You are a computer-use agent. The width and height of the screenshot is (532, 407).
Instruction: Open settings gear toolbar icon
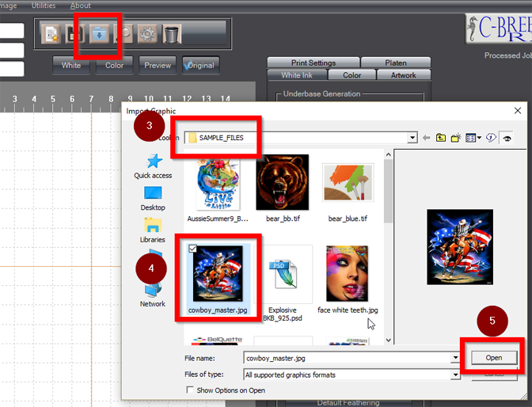[147, 34]
